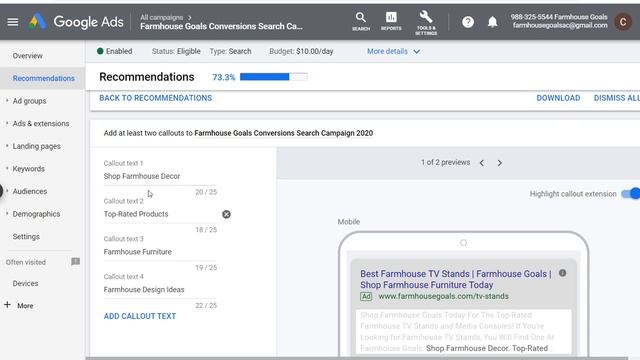Remove Callout text 2 with X icon
This screenshot has width=640, height=360.
pos(226,214)
